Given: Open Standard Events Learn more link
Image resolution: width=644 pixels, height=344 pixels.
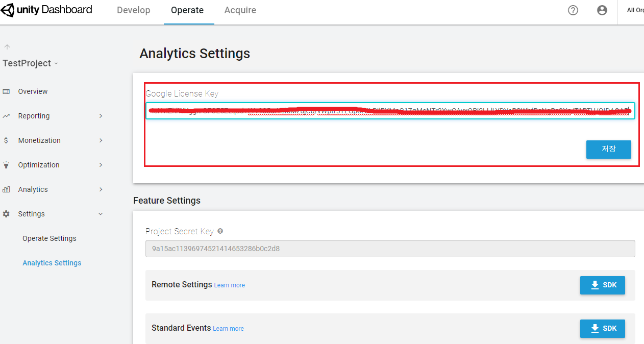Looking at the screenshot, I should coord(228,329).
